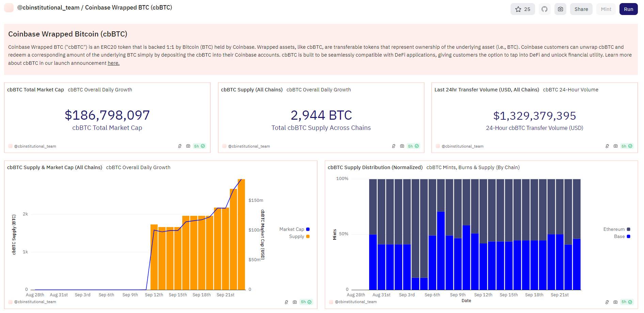Click the dark Ethereum legend swatch

click(629, 229)
